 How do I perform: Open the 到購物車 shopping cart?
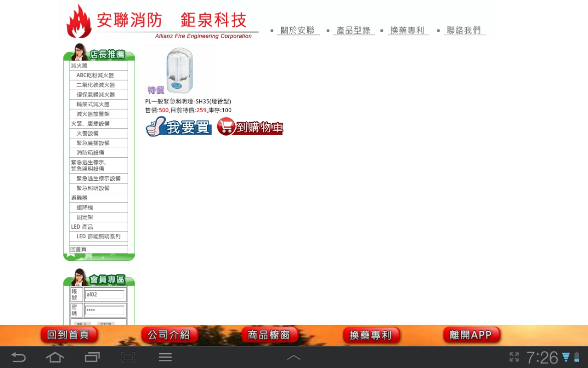pos(250,126)
